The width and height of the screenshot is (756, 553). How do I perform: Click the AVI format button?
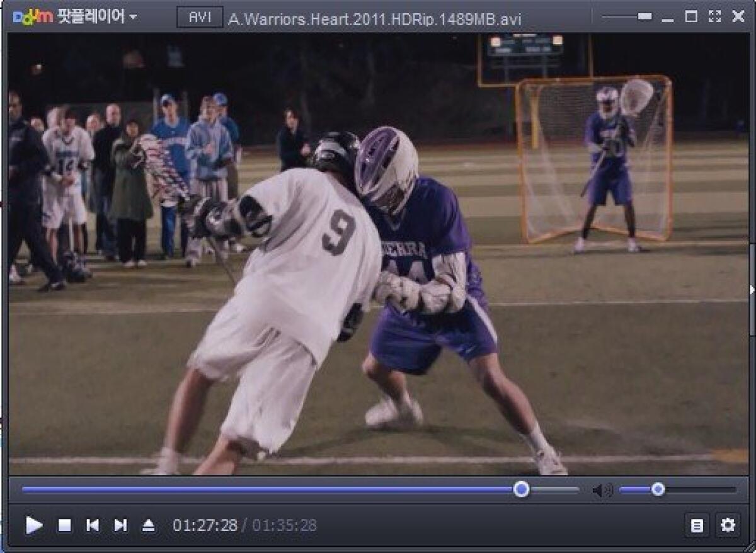point(200,18)
